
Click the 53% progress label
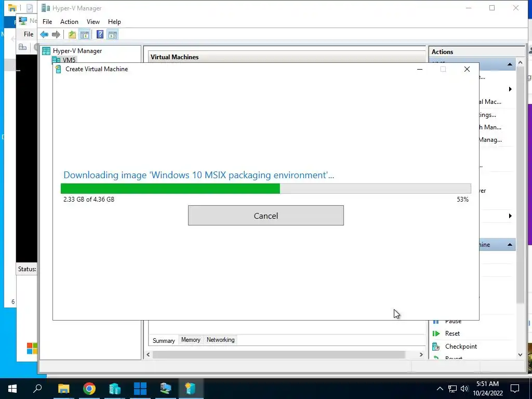tap(462, 199)
